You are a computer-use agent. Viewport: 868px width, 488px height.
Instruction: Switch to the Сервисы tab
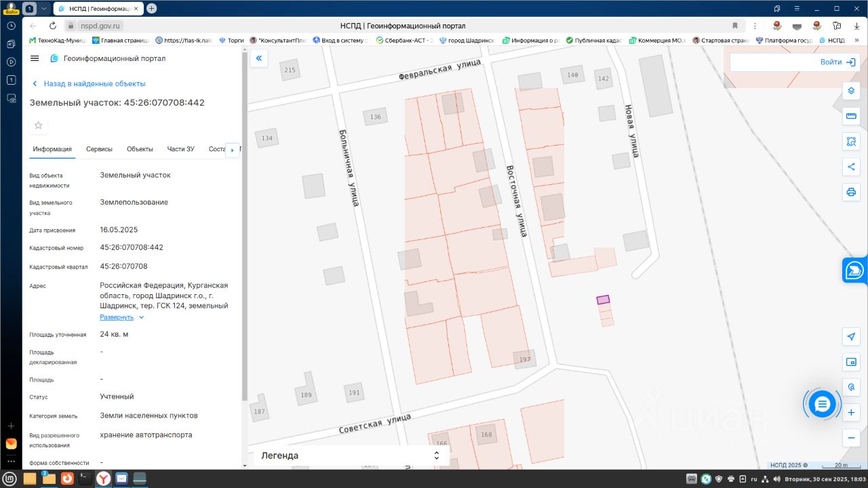pos(99,149)
